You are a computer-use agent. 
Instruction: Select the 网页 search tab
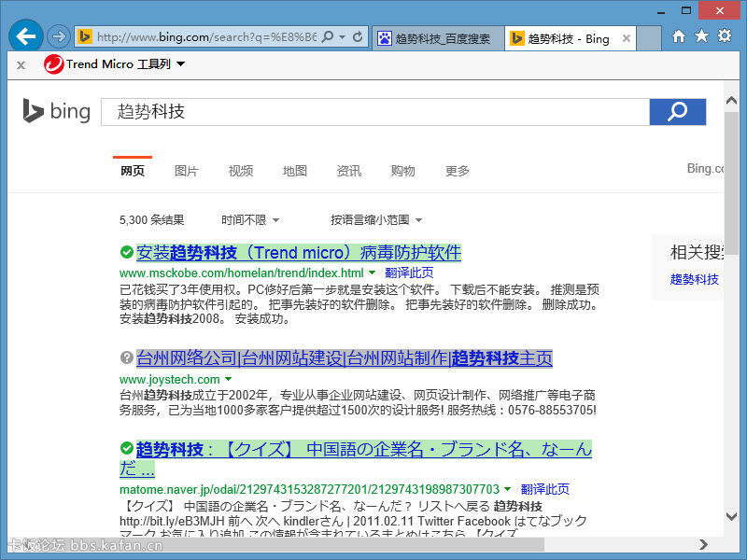coord(133,171)
